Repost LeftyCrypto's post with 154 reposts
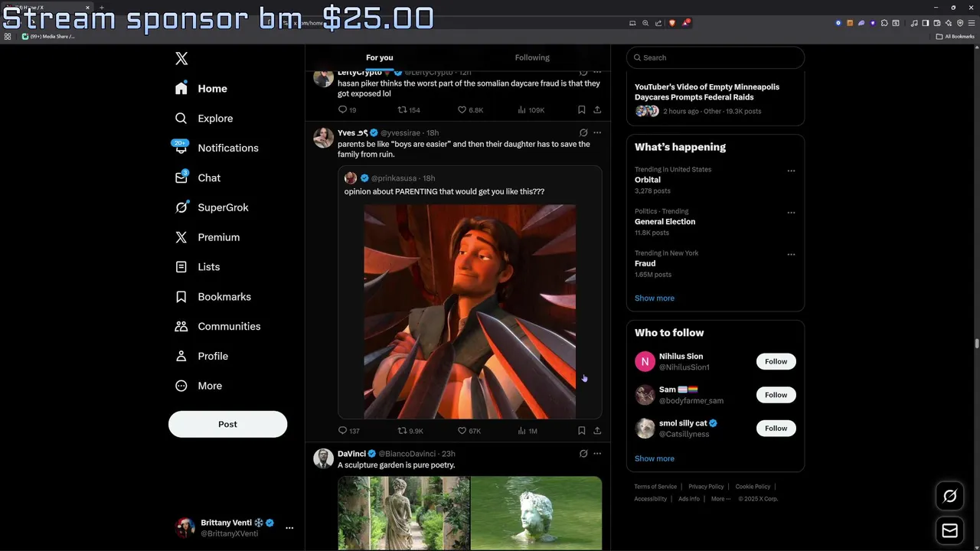980x551 pixels. click(408, 110)
